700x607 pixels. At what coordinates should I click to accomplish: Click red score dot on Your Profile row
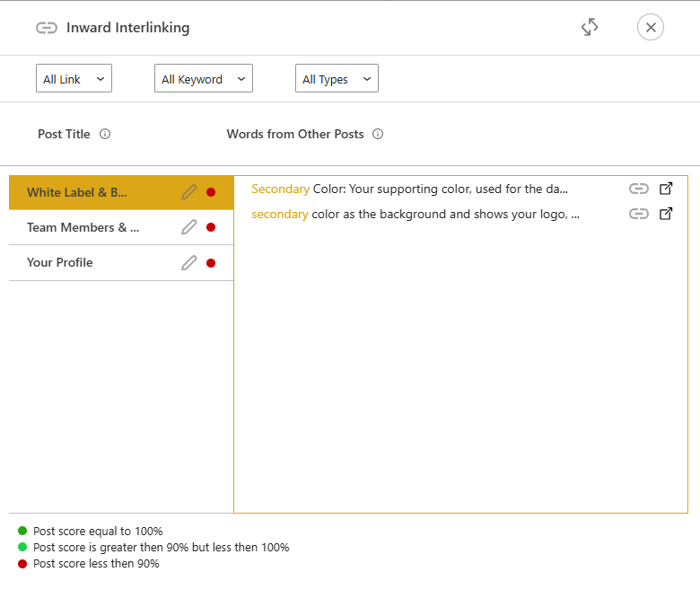(211, 263)
